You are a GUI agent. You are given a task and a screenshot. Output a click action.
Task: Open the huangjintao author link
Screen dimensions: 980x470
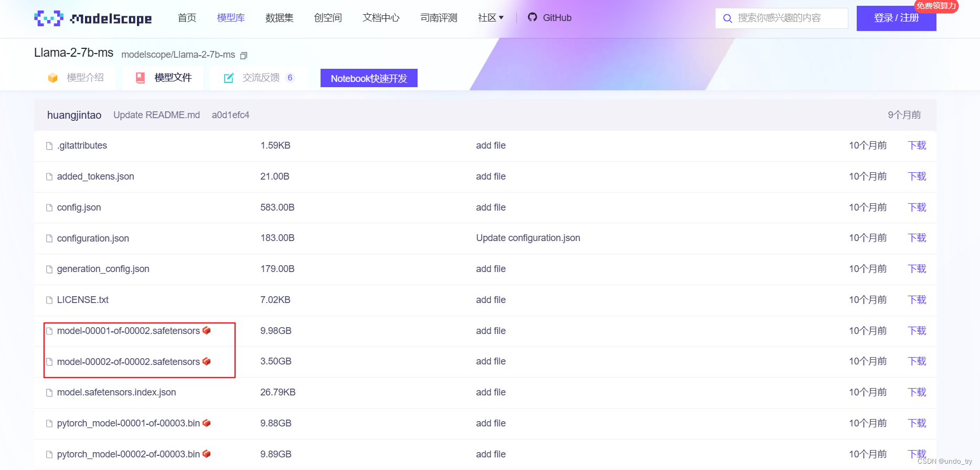(x=74, y=115)
